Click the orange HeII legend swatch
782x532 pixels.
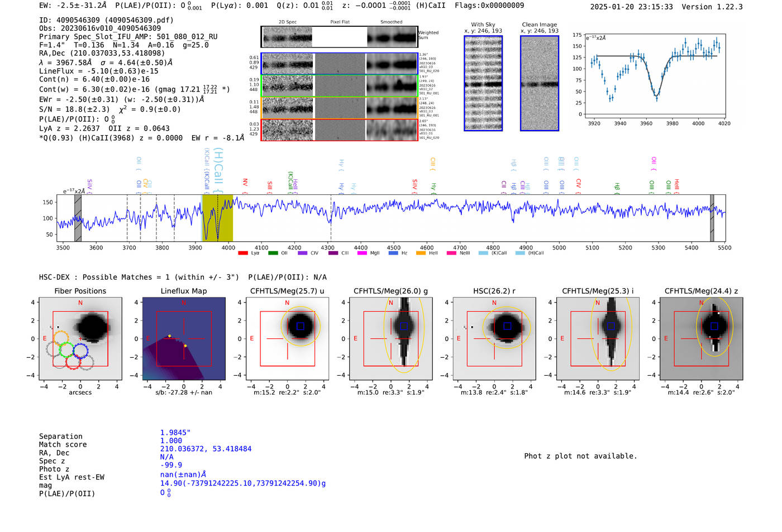421,253
